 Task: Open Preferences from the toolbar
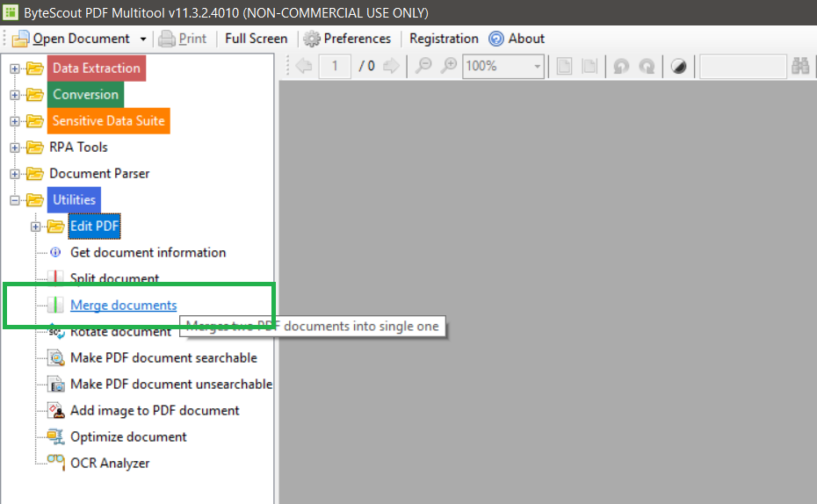pos(347,39)
